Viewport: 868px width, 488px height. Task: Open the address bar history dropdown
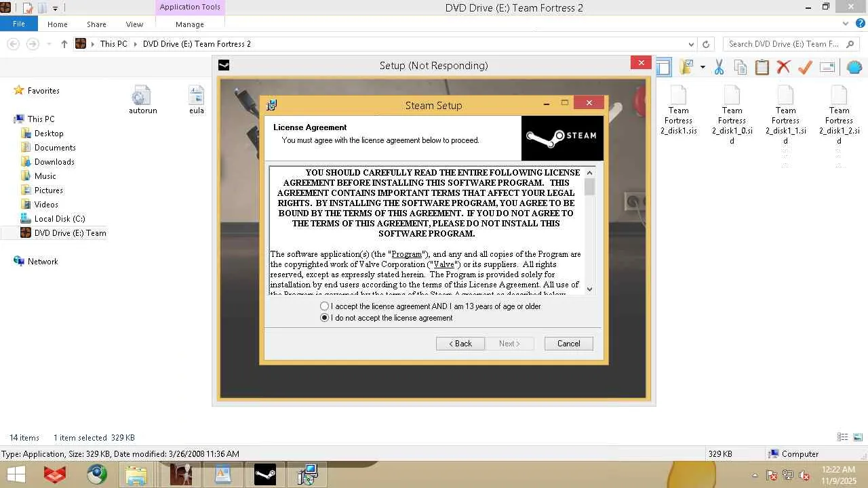691,44
